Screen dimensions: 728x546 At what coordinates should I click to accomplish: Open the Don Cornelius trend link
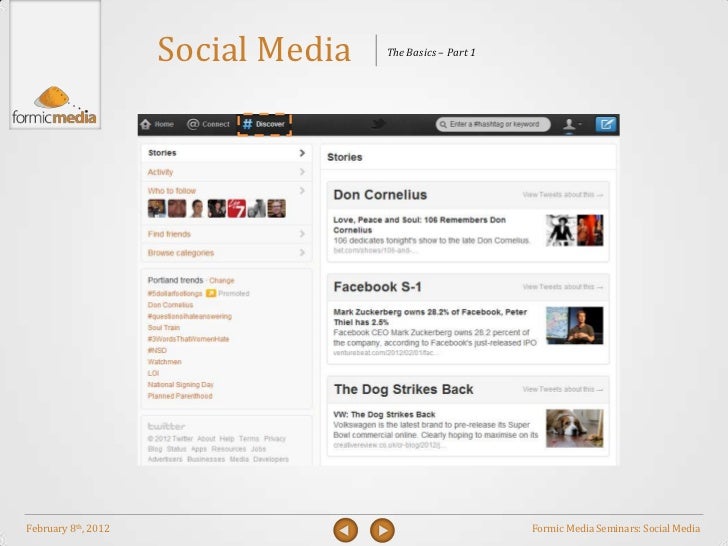coord(170,305)
